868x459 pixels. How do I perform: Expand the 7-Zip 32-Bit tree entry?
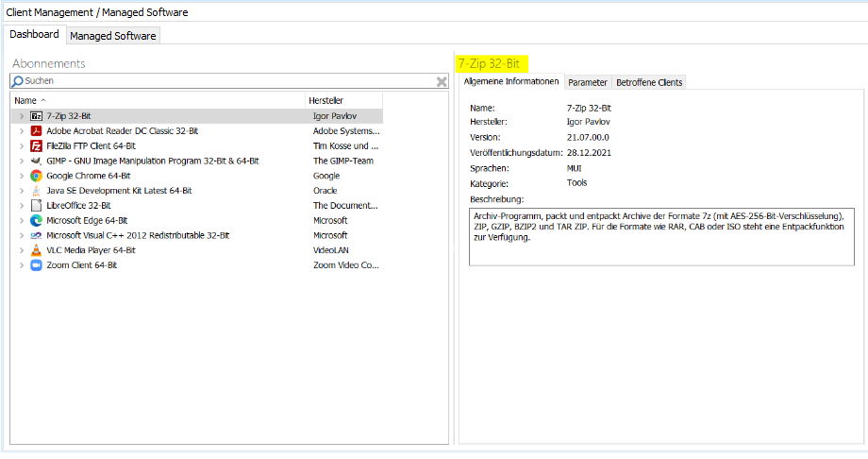click(21, 116)
